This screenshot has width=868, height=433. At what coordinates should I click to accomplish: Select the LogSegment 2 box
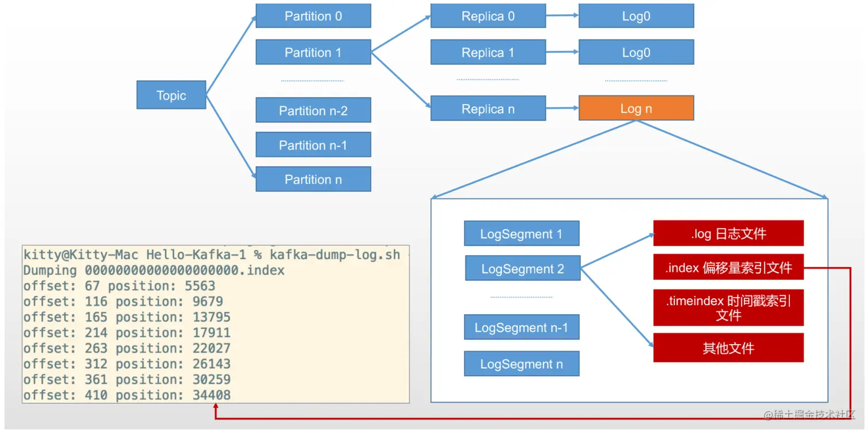pyautogui.click(x=522, y=268)
